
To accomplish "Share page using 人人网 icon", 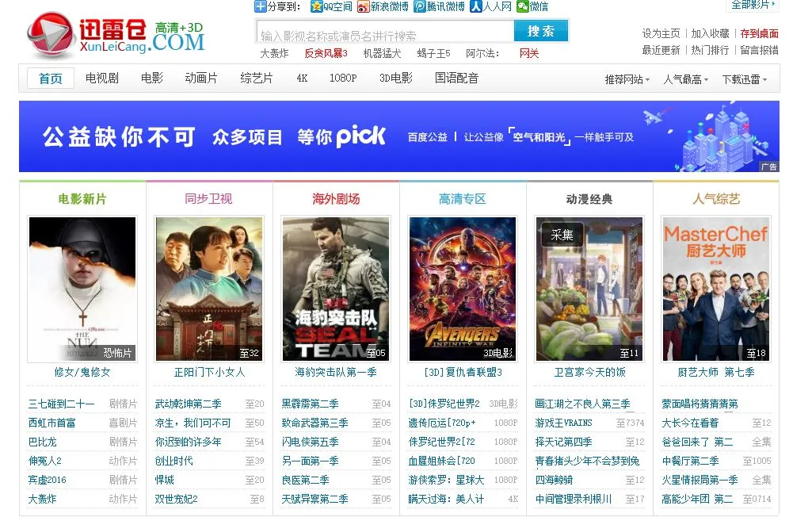I will pos(476,6).
